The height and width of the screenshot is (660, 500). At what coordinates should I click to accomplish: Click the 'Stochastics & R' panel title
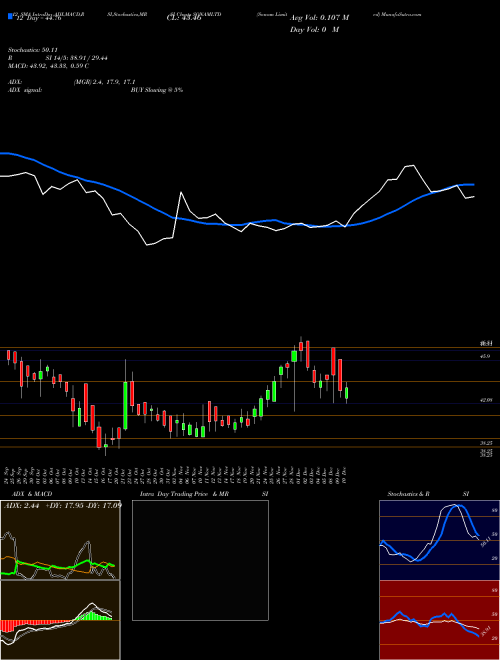pos(408,494)
